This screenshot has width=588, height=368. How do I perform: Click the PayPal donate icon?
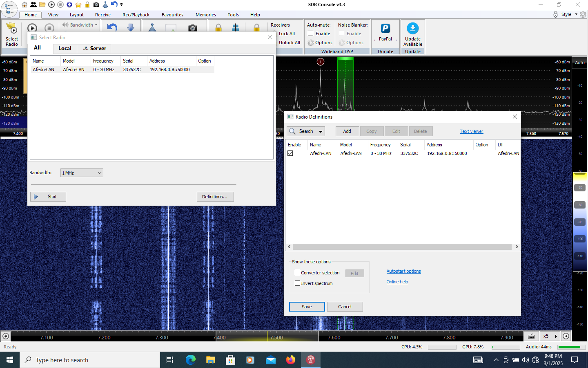pyautogui.click(x=385, y=29)
